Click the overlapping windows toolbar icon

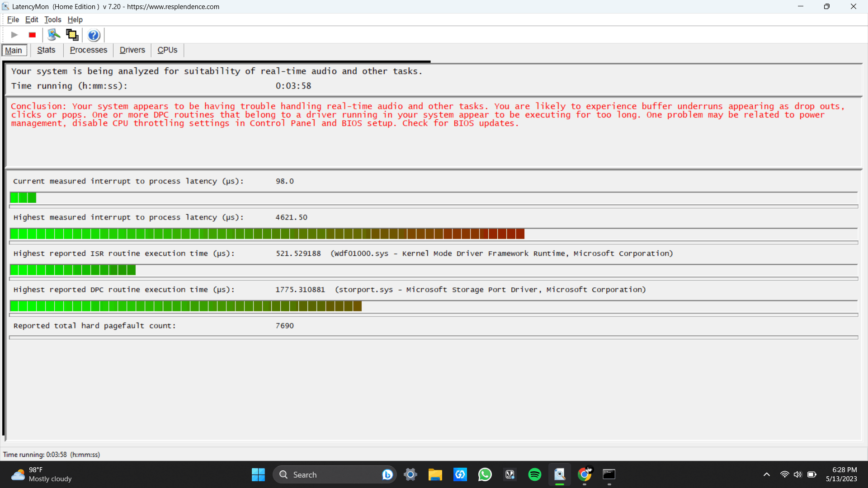pyautogui.click(x=72, y=35)
